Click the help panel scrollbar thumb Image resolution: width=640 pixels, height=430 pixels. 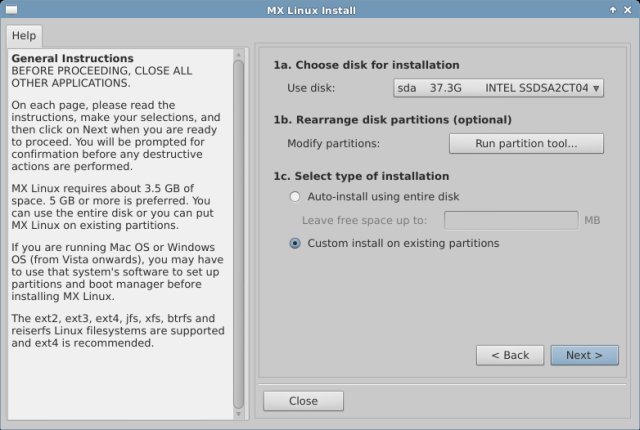coord(239,234)
